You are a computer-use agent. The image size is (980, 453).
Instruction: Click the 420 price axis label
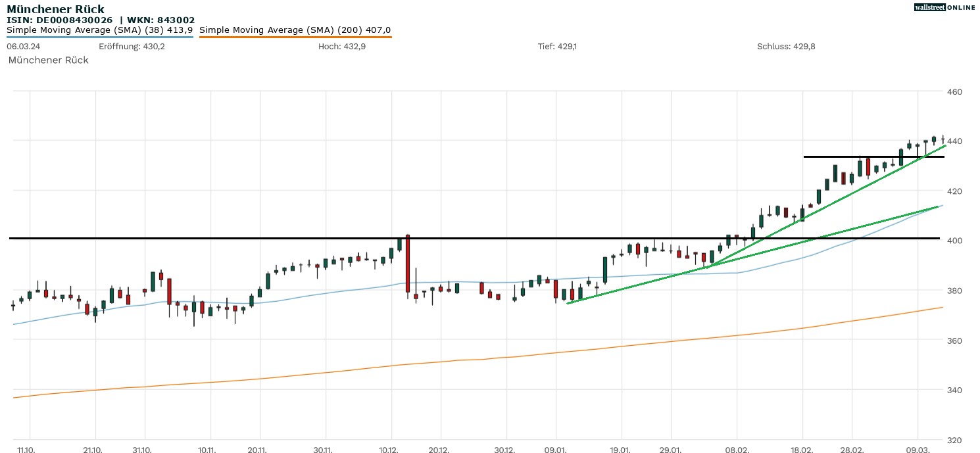tap(955, 191)
